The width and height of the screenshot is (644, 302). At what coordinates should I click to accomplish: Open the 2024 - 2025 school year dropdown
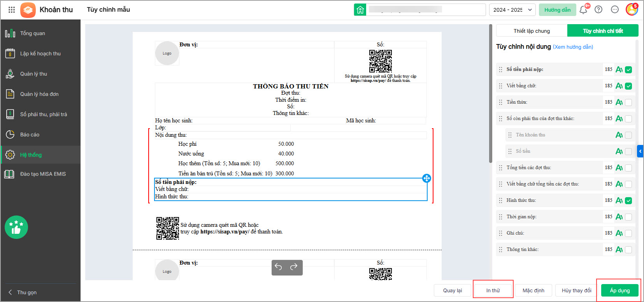[x=512, y=10]
